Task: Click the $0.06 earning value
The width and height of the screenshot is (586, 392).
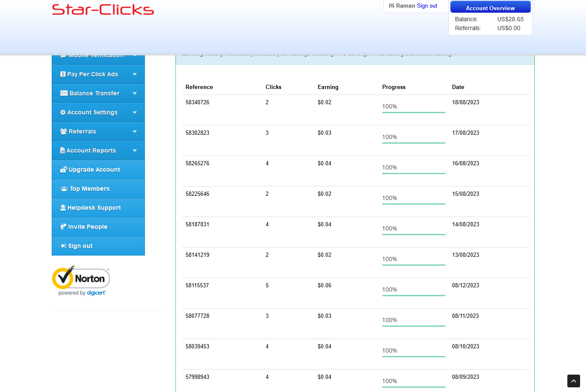Action: point(325,285)
